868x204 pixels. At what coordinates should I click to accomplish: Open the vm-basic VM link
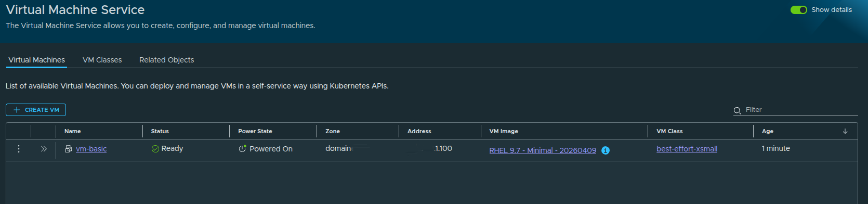[91, 149]
